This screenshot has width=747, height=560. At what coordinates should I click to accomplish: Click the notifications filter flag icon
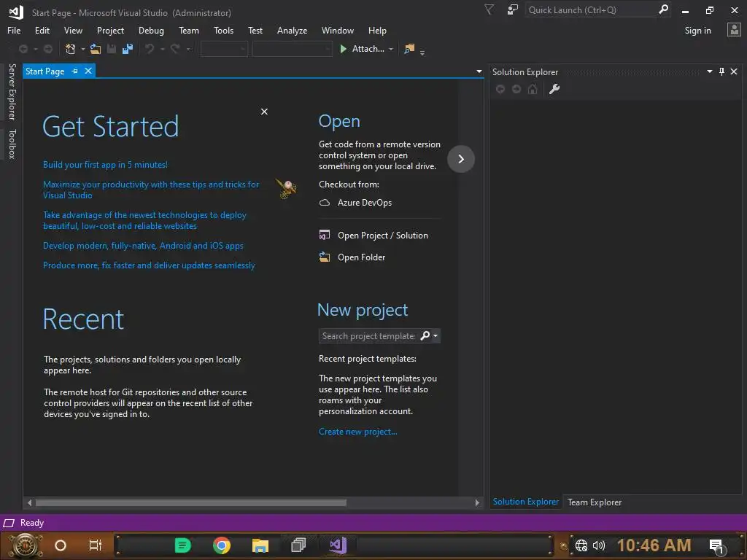click(x=489, y=10)
